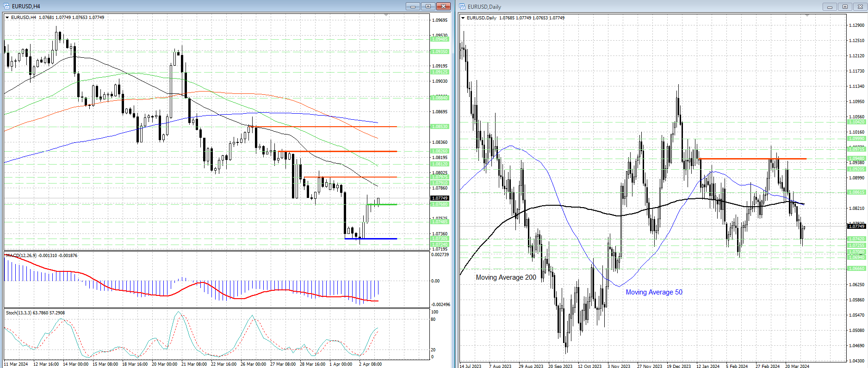
Task: Open the triangle dropdown beside EURUSD,Daily label
Action: pos(463,18)
